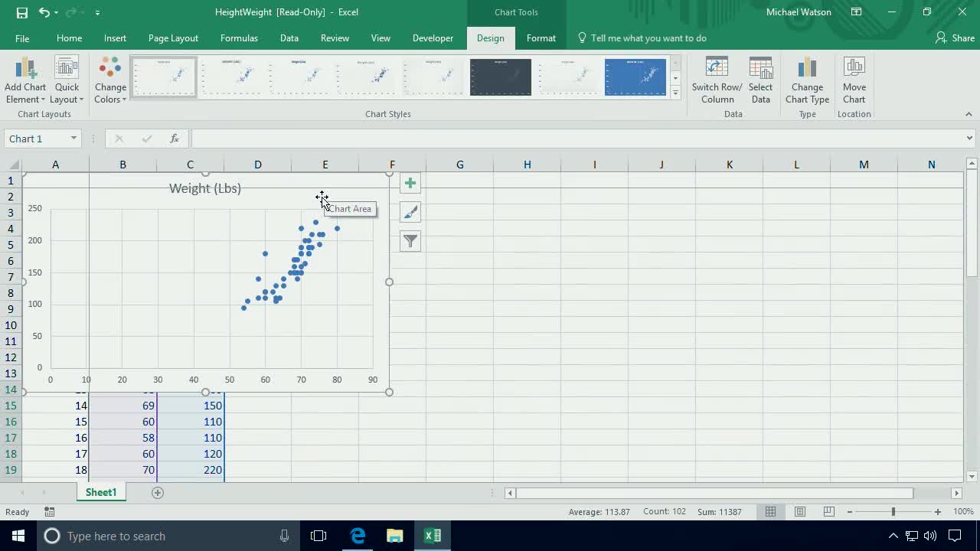Click the Chart Elements plus button
980x551 pixels.
point(410,183)
